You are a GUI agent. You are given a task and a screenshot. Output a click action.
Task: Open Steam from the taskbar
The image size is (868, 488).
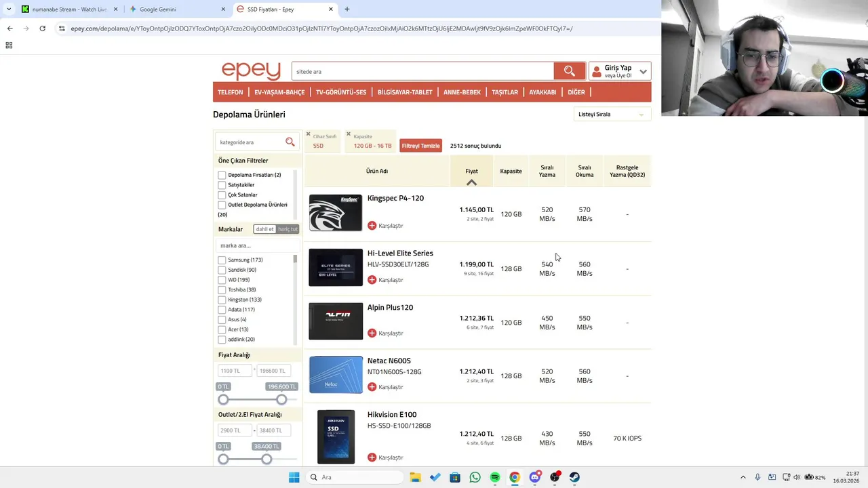tap(574, 477)
